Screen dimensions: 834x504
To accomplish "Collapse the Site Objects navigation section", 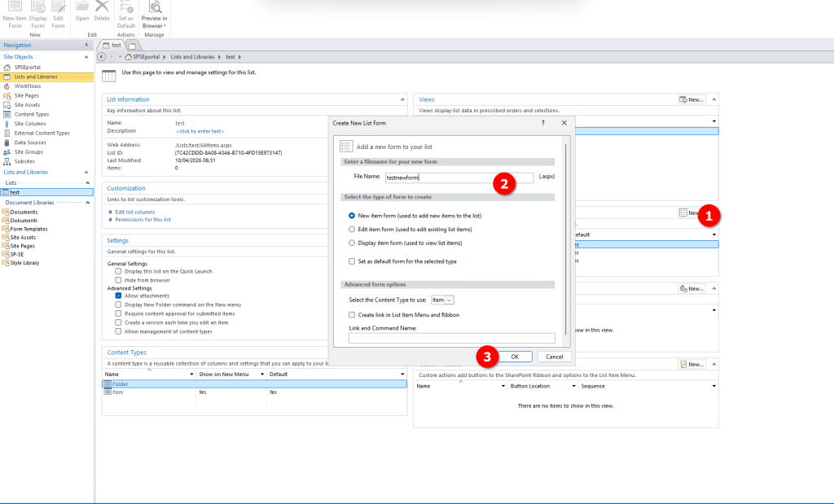I will click(87, 57).
